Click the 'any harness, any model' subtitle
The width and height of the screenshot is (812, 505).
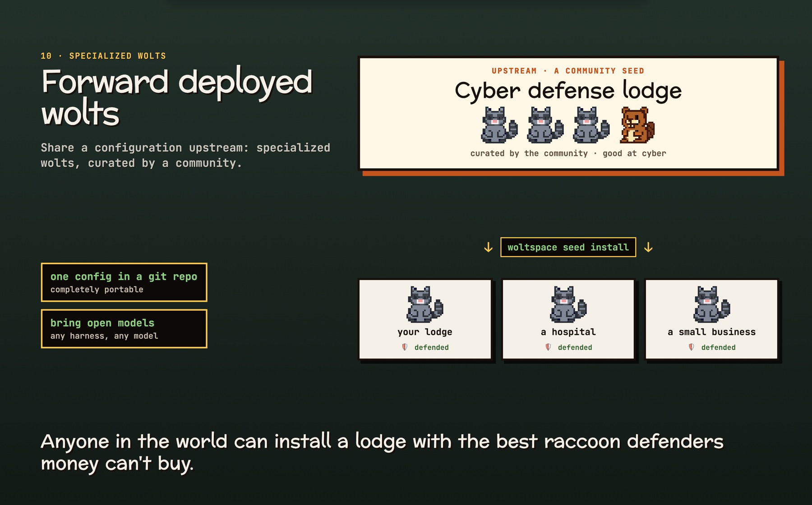(x=104, y=336)
